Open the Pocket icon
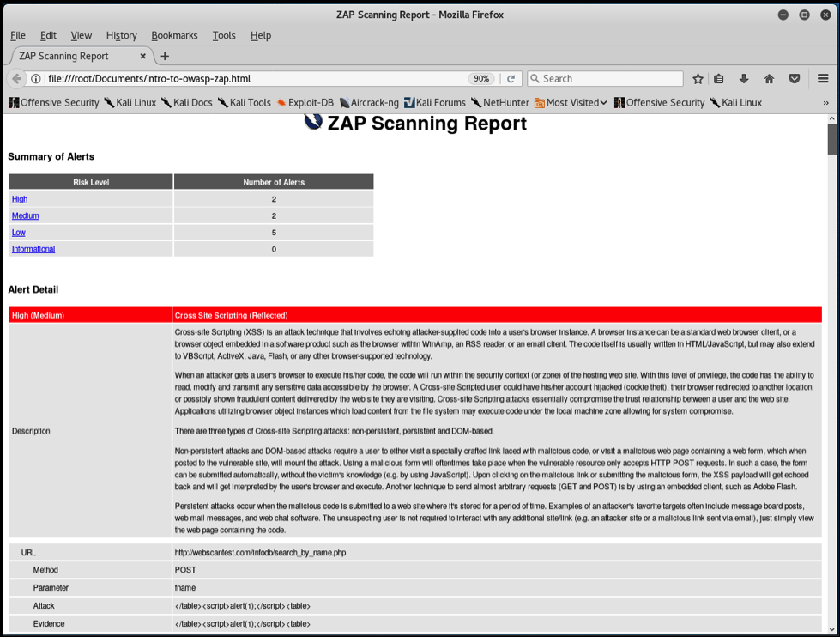This screenshot has width=840, height=637. [795, 79]
